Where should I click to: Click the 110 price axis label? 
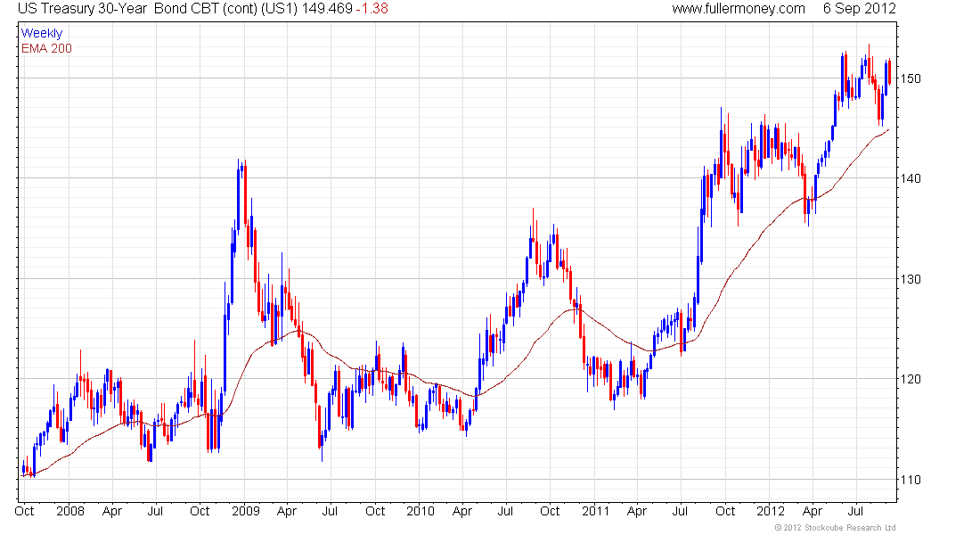pos(911,480)
